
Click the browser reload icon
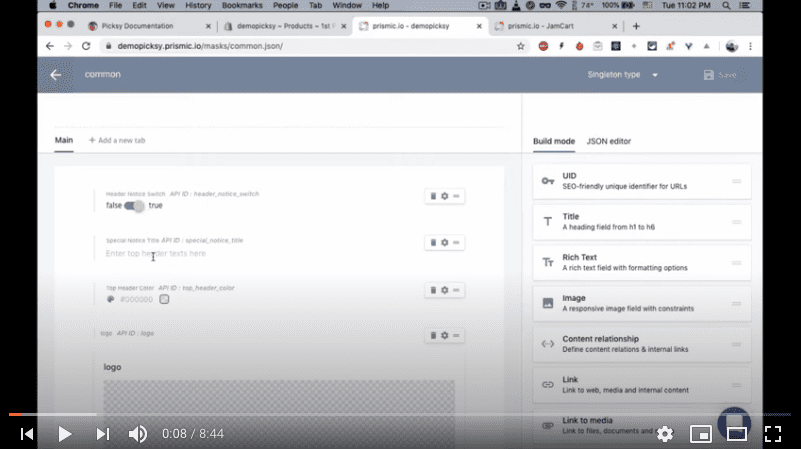(x=86, y=46)
